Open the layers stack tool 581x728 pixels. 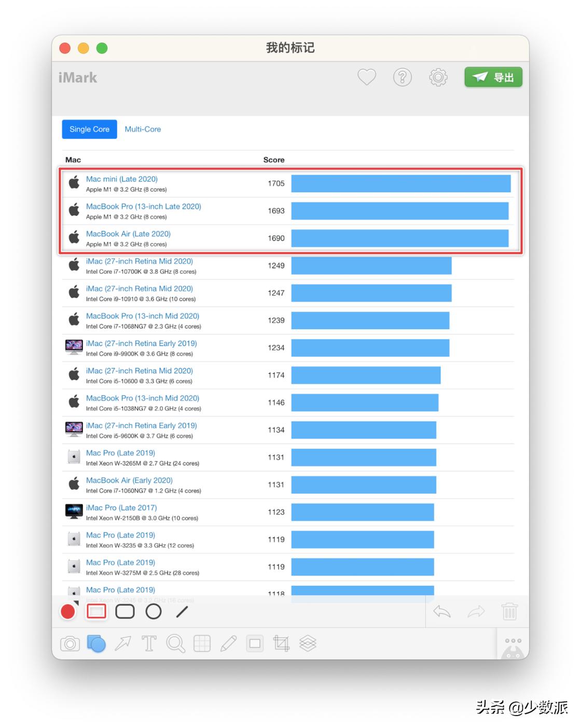[308, 643]
